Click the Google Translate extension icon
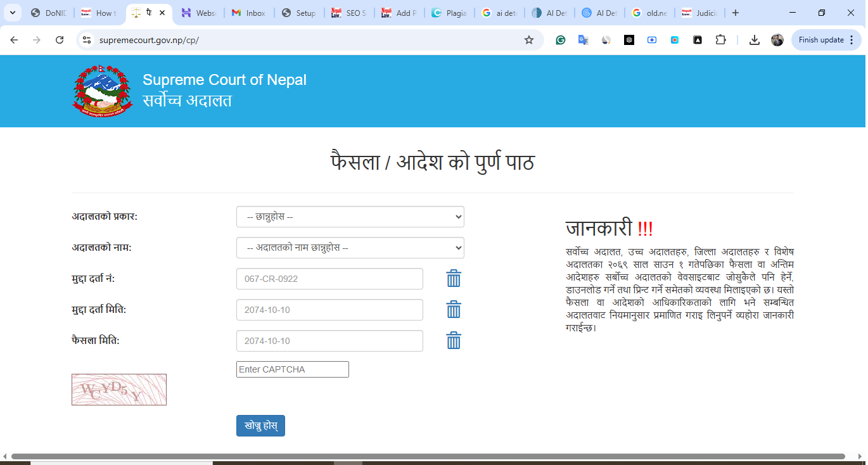The image size is (868, 465). point(583,40)
